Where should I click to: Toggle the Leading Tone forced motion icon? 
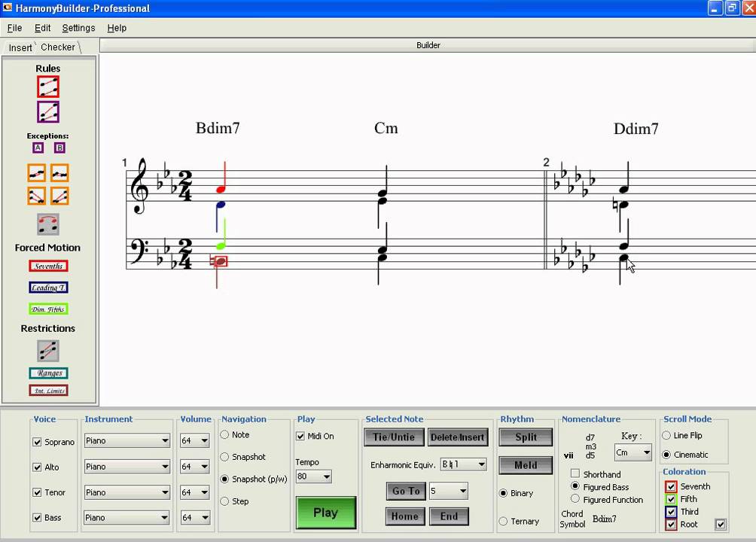coord(48,288)
